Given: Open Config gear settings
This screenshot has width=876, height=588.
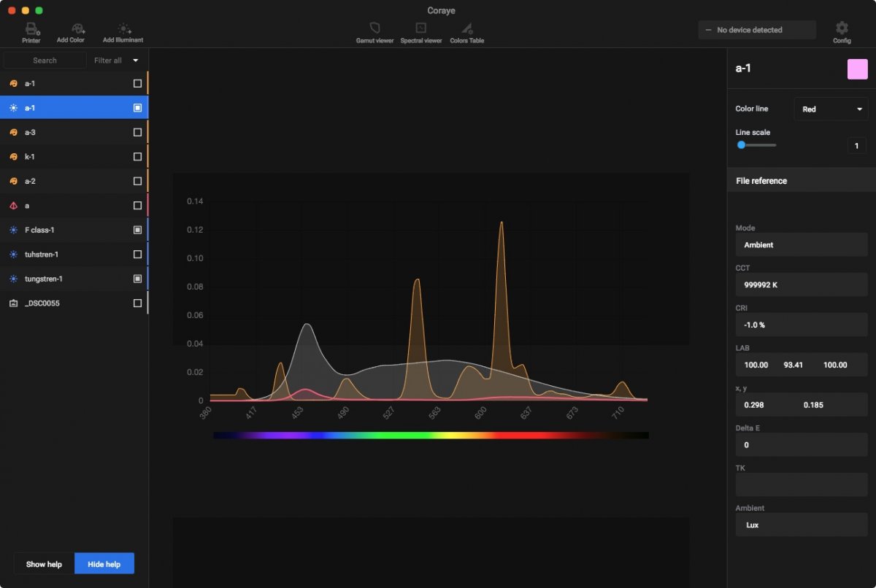Looking at the screenshot, I should tap(842, 28).
